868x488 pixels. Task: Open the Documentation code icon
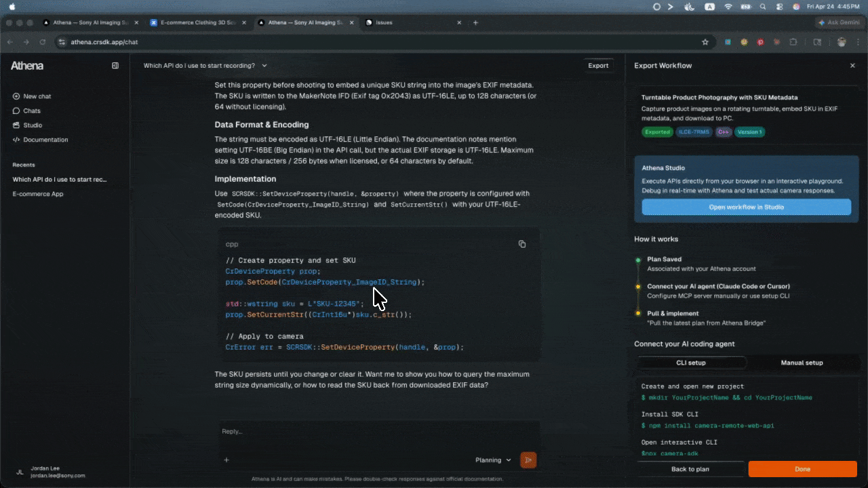point(16,140)
